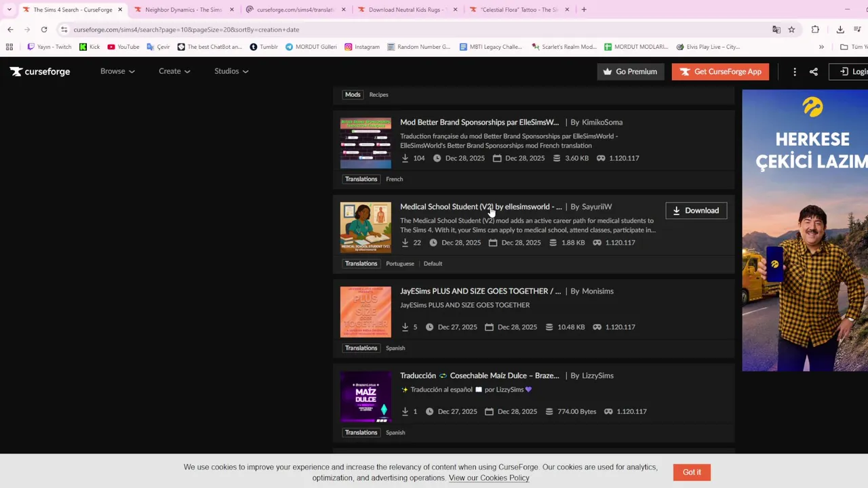Open the browser downloads icon
This screenshot has height=488, width=868.
click(x=840, y=30)
